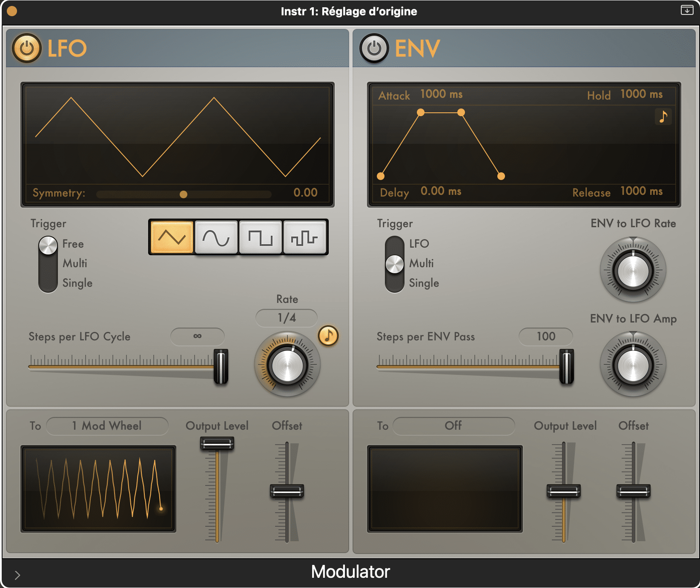Viewport: 700px width, 588px height.
Task: Click the Symmetry slider handle
Action: pyautogui.click(x=184, y=194)
